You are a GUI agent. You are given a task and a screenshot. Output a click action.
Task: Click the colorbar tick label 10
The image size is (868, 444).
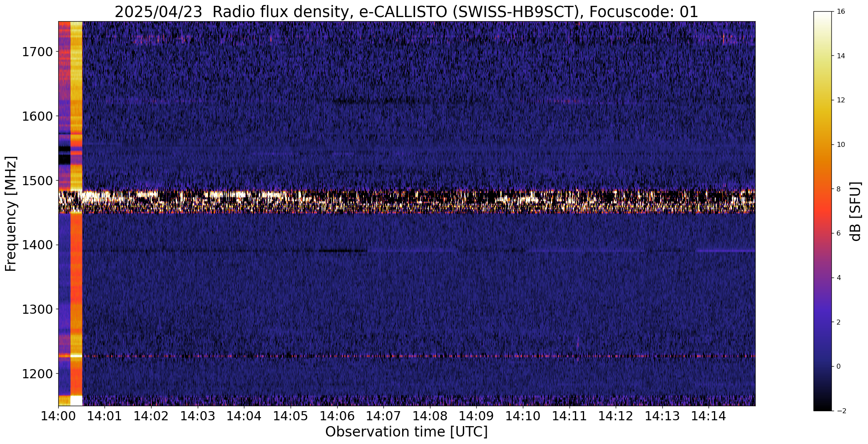pyautogui.click(x=841, y=145)
